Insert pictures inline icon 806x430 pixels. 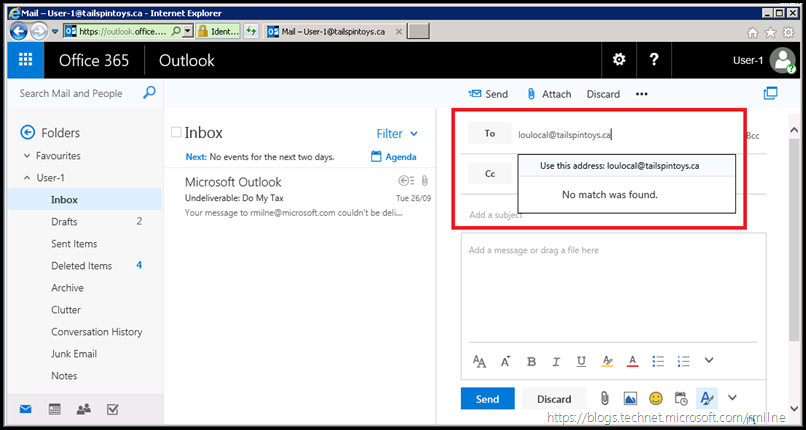click(x=630, y=398)
